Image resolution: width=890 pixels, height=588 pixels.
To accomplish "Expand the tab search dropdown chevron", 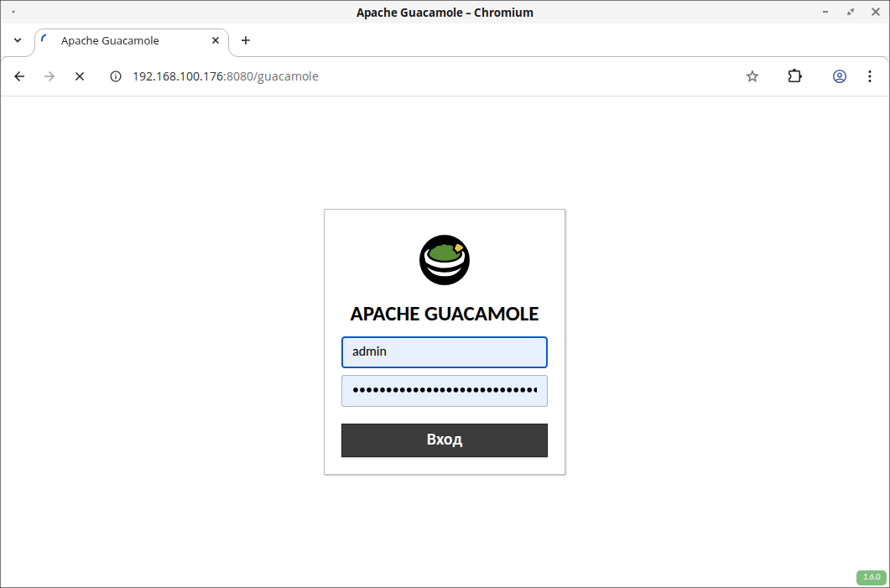I will 18,40.
